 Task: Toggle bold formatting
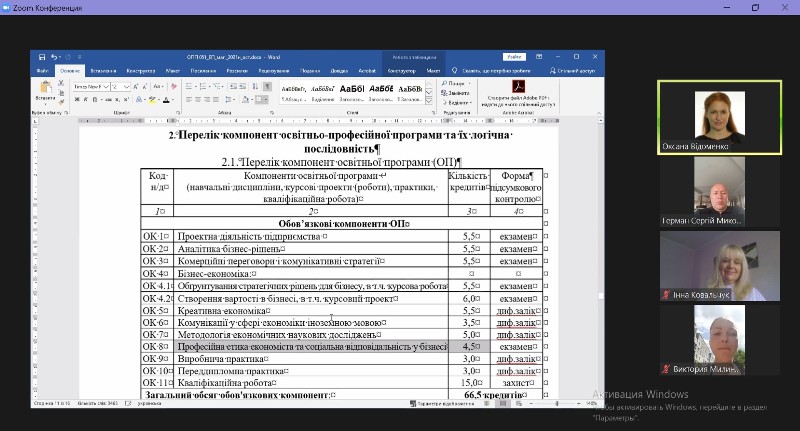77,99
